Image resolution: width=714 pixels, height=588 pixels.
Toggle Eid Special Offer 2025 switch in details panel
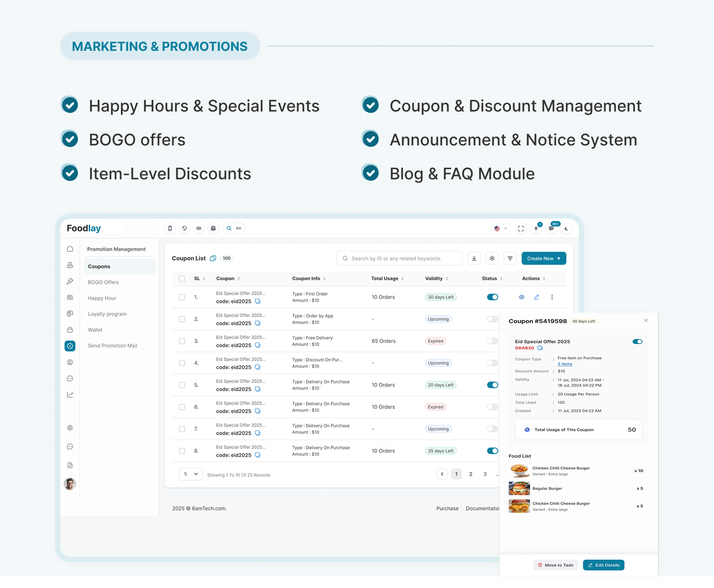(x=637, y=342)
